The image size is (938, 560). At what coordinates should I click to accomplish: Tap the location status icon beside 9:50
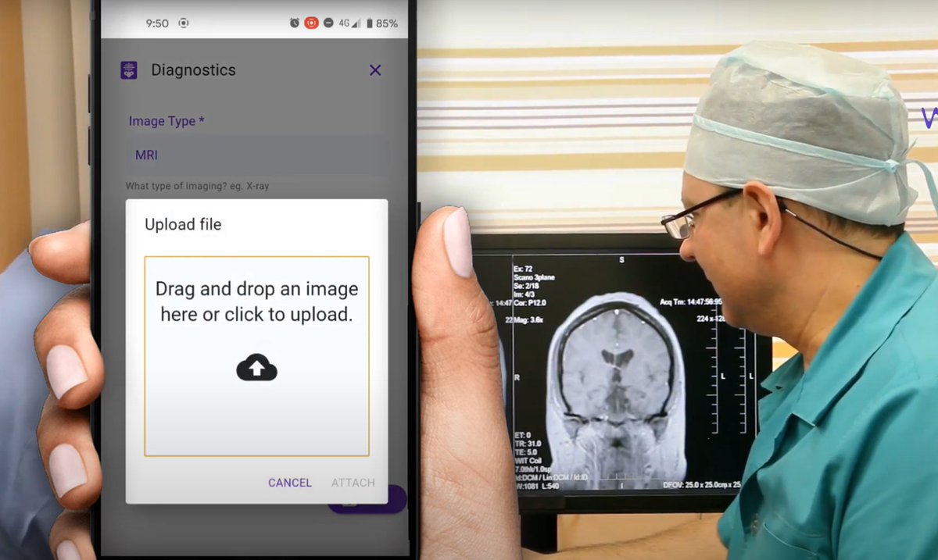pos(184,23)
